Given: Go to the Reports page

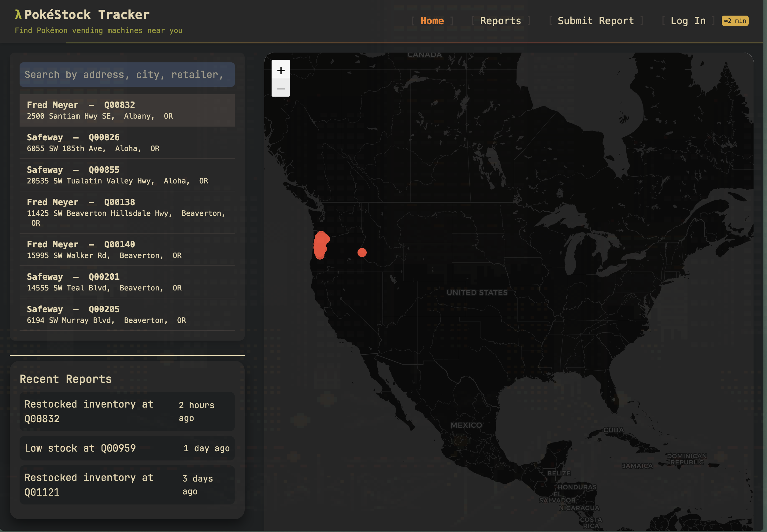Looking at the screenshot, I should coord(500,21).
